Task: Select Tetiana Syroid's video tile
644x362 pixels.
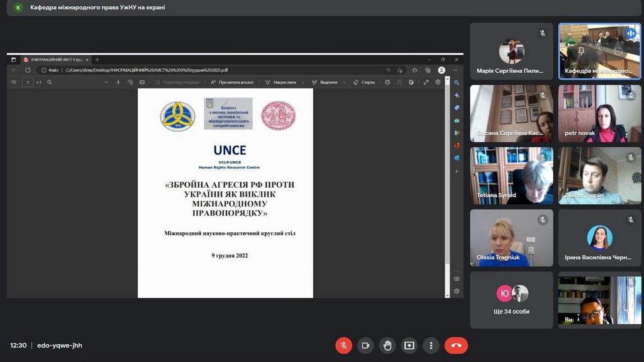Action: click(512, 176)
